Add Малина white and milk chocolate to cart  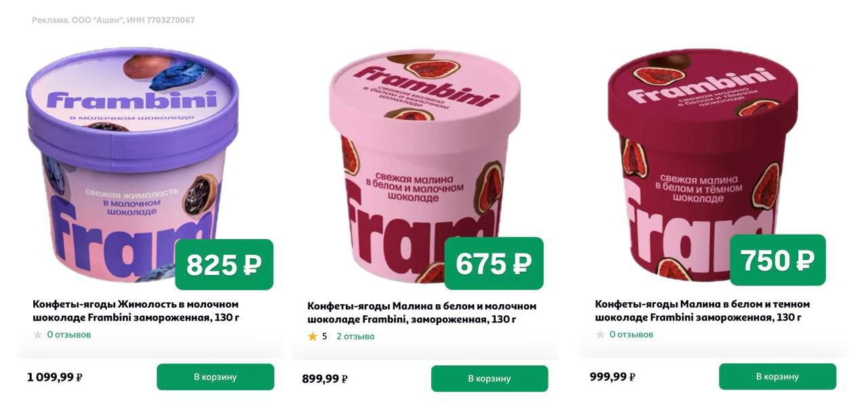coord(490,378)
